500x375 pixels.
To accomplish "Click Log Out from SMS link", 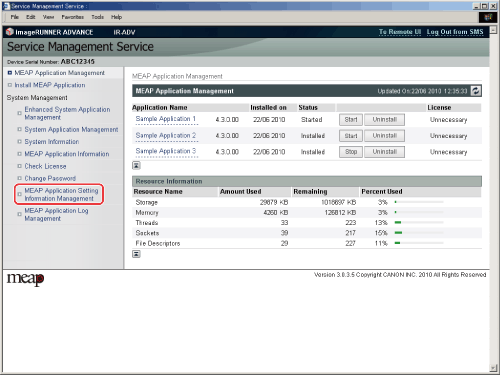I will (455, 32).
